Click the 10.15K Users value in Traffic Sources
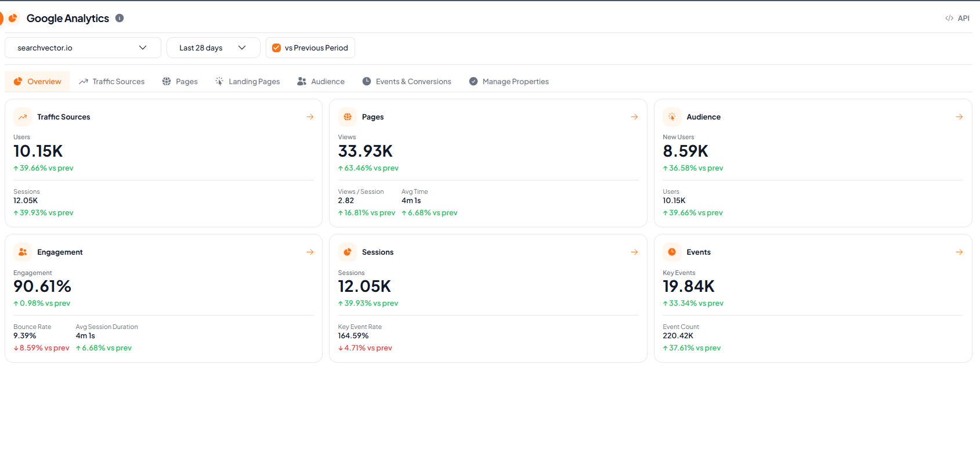Screen dimensions: 980x452 click(38, 151)
